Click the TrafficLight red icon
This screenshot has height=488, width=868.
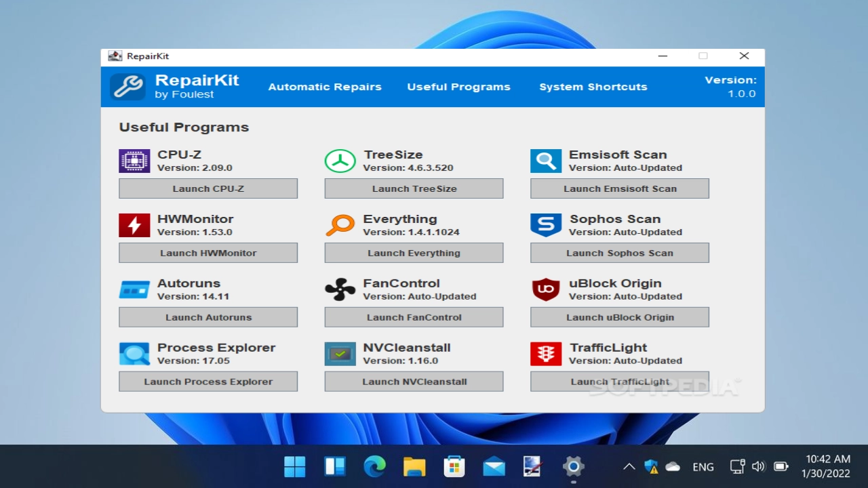coord(546,354)
